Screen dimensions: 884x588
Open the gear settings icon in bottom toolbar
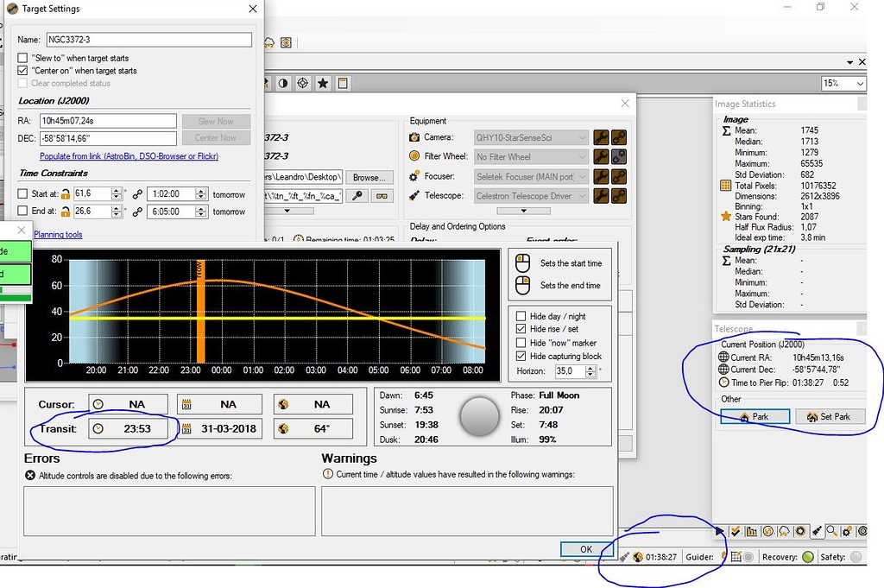[847, 531]
